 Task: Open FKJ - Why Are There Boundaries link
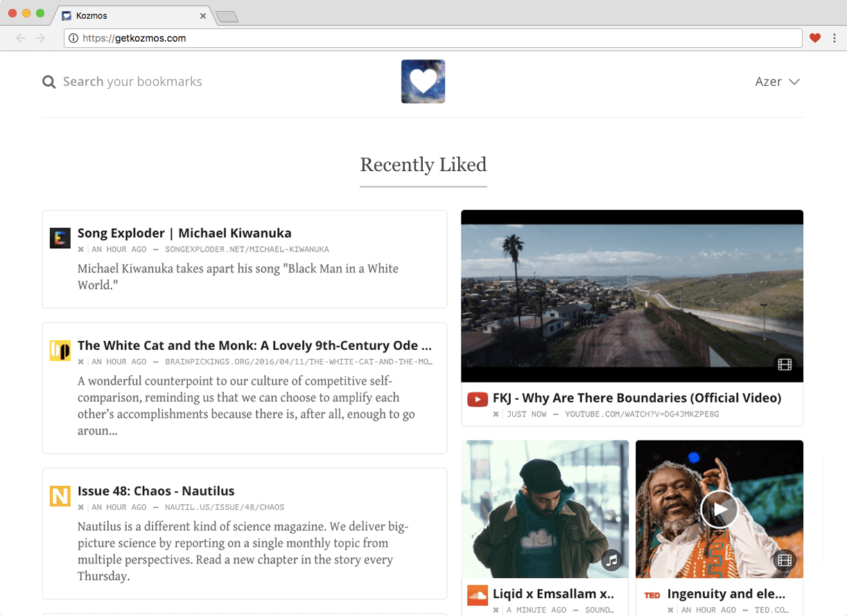coord(637,398)
